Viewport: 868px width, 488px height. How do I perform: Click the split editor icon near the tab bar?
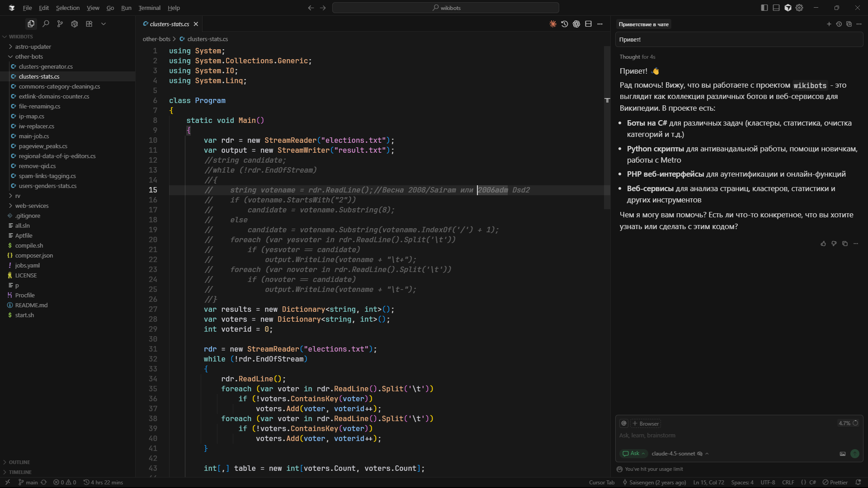coord(588,24)
